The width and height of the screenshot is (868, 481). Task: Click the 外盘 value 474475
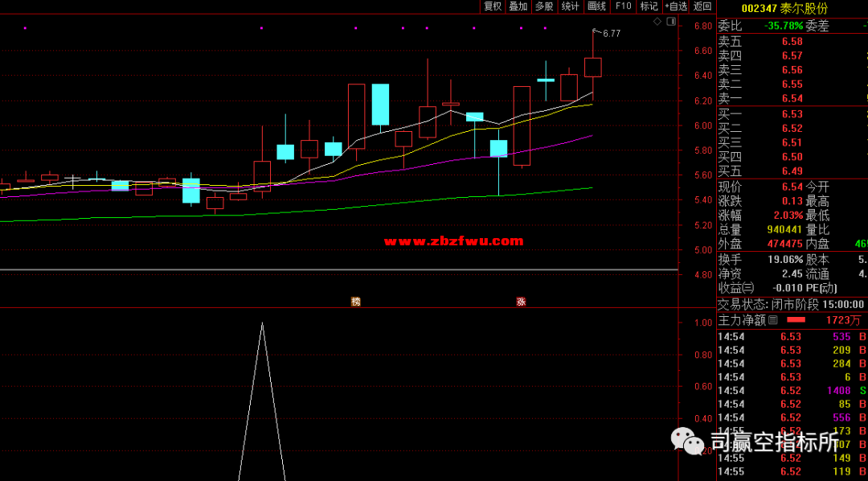point(784,245)
